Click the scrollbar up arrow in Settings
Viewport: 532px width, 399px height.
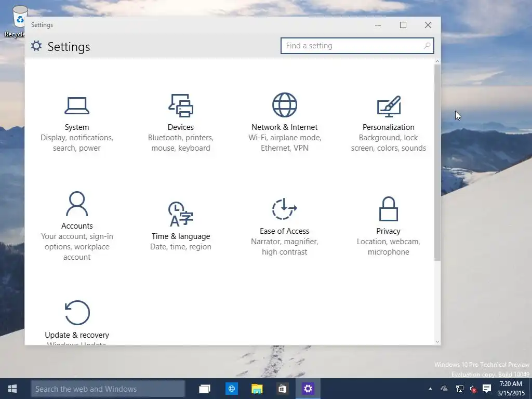click(x=437, y=61)
